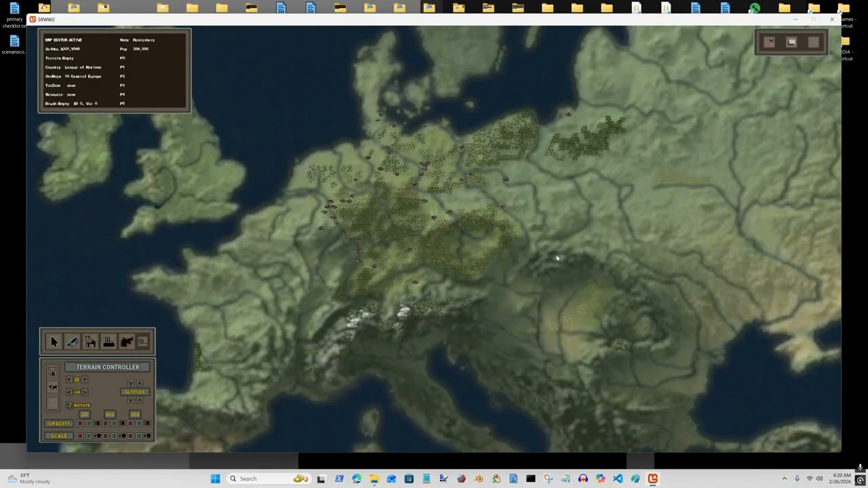
Task: Open the black terminal icon in taskbar
Action: [x=530, y=479]
